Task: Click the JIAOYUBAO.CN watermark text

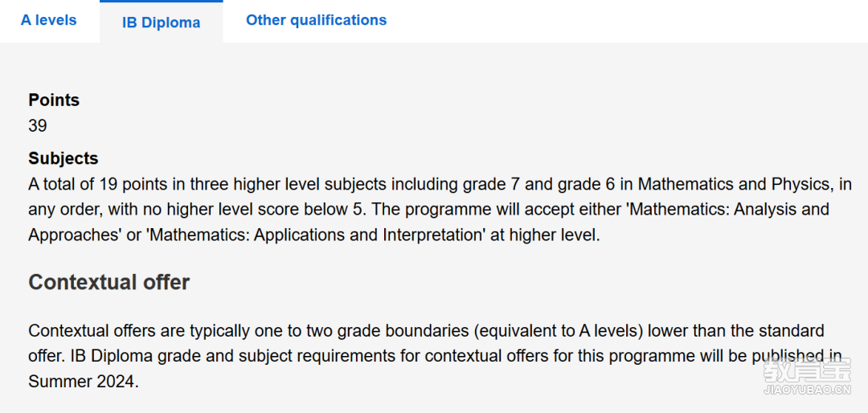Action: point(807,391)
